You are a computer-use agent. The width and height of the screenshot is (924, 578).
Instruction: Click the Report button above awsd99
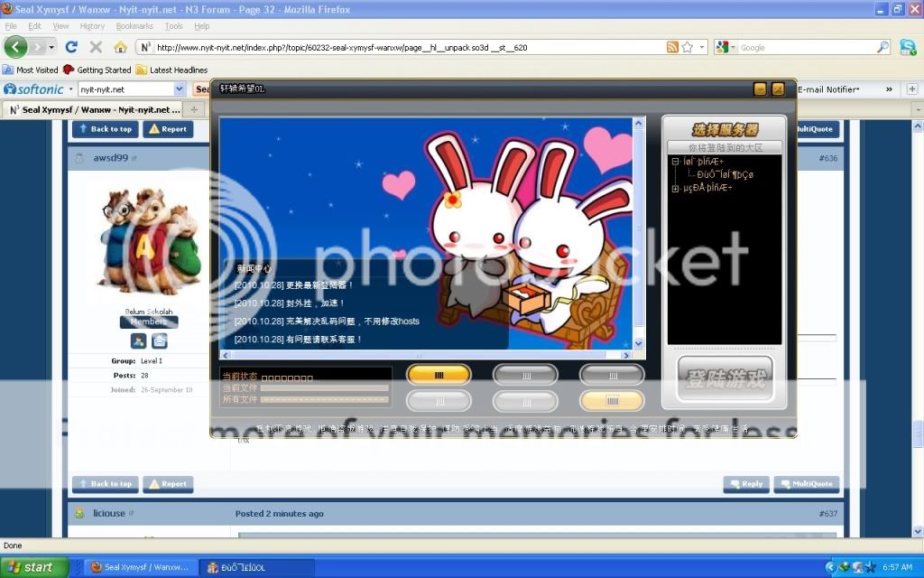tap(168, 128)
